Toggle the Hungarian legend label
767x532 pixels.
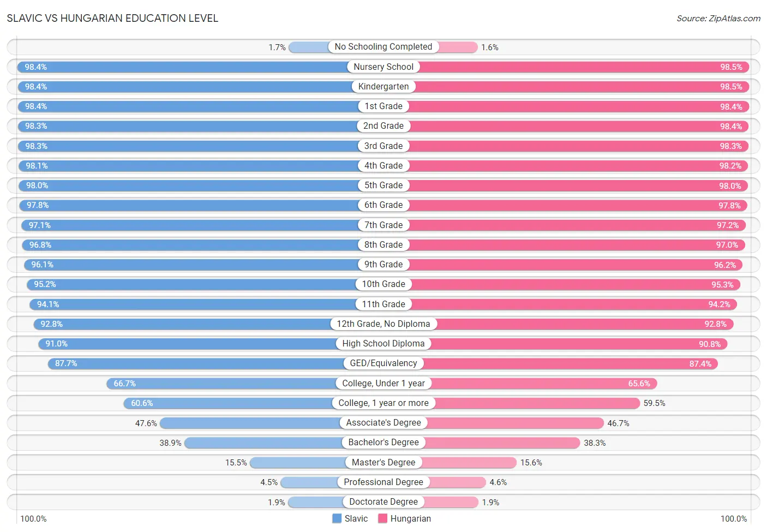tap(411, 518)
